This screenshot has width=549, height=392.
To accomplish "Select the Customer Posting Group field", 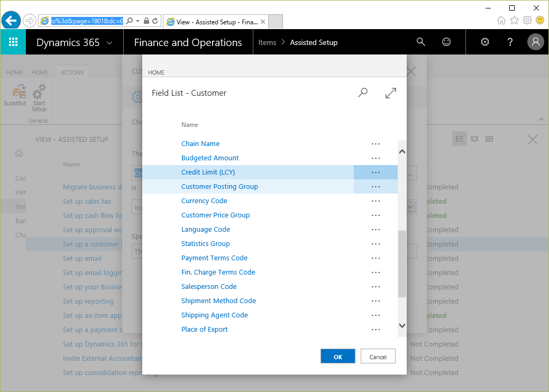I will (219, 187).
